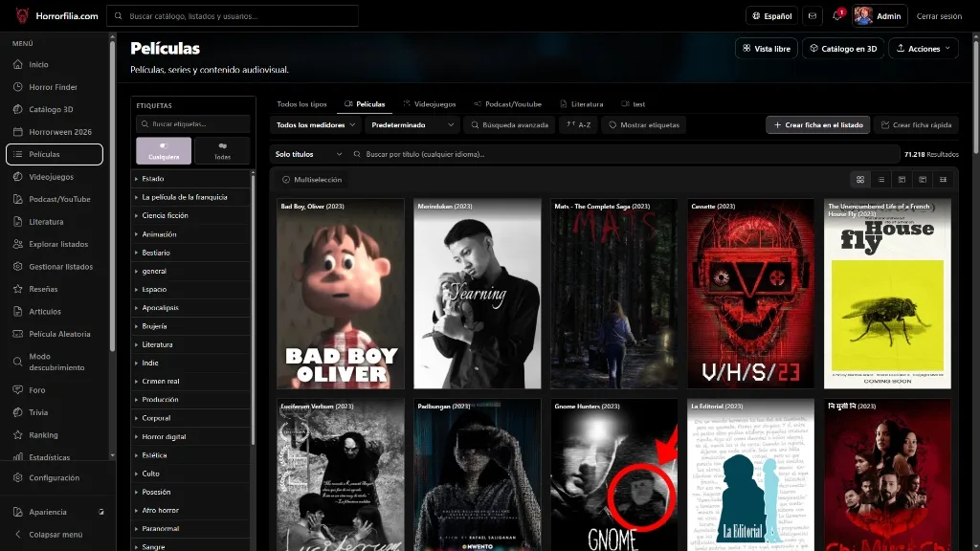980x551 pixels.
Task: Switch to the Todos los tipos tab
Action: pyautogui.click(x=301, y=104)
